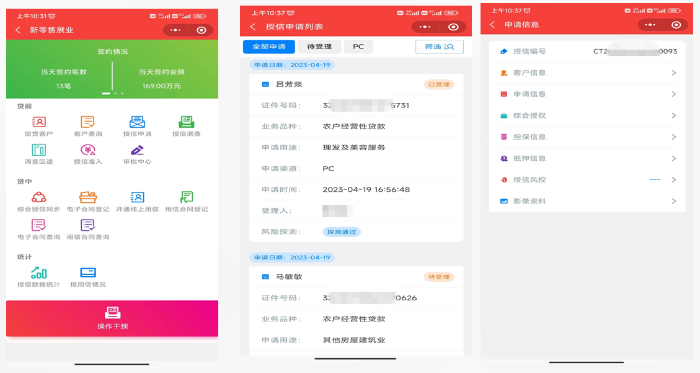This screenshot has height=373, width=700.
Task: Tap the 操作干预 bottom button
Action: [x=112, y=318]
